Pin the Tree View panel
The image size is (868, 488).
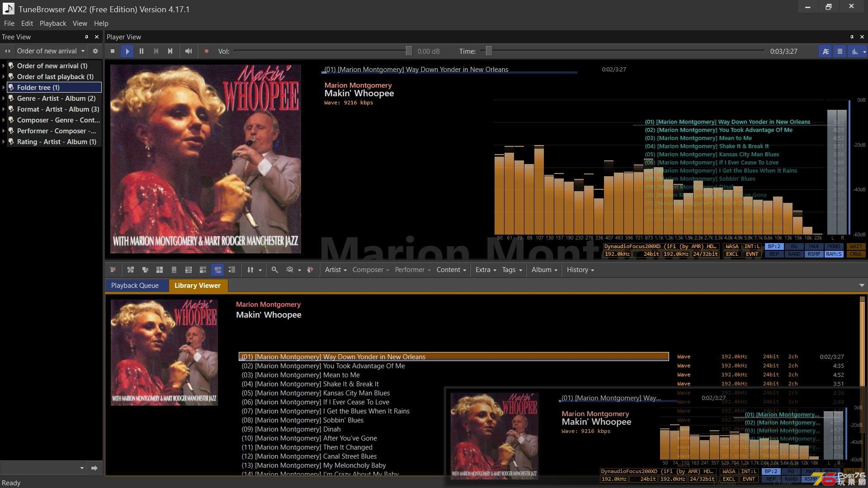(86, 37)
